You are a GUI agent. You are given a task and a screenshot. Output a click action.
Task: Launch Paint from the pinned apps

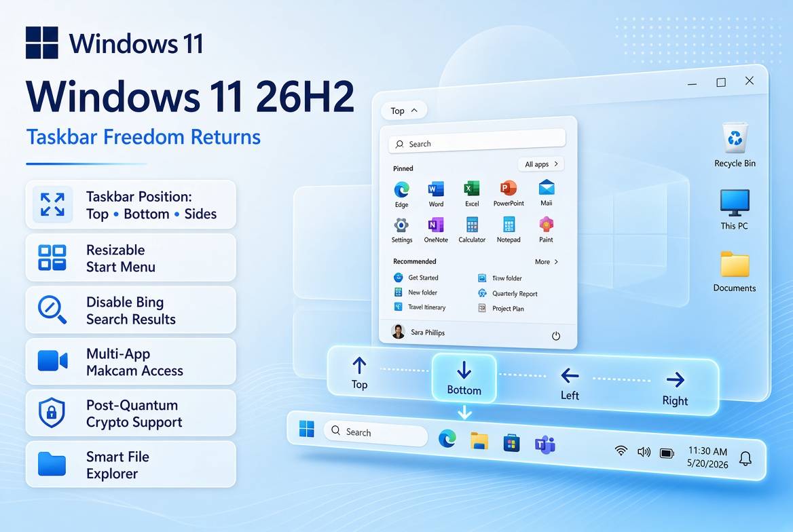click(x=546, y=229)
